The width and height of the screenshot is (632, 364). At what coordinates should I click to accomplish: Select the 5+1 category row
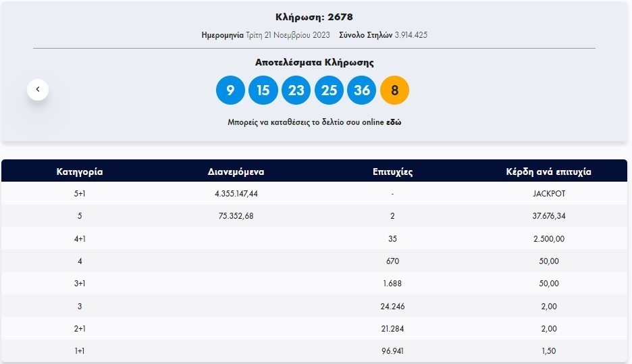tap(80, 194)
